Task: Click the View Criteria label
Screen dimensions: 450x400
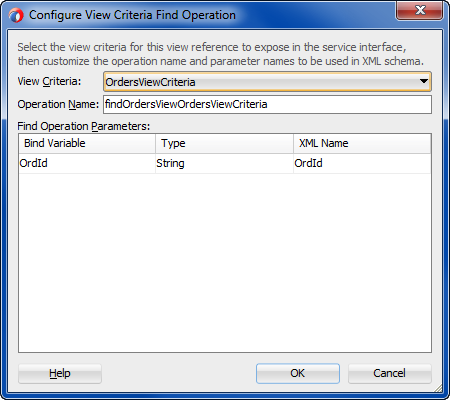Action: [49, 81]
